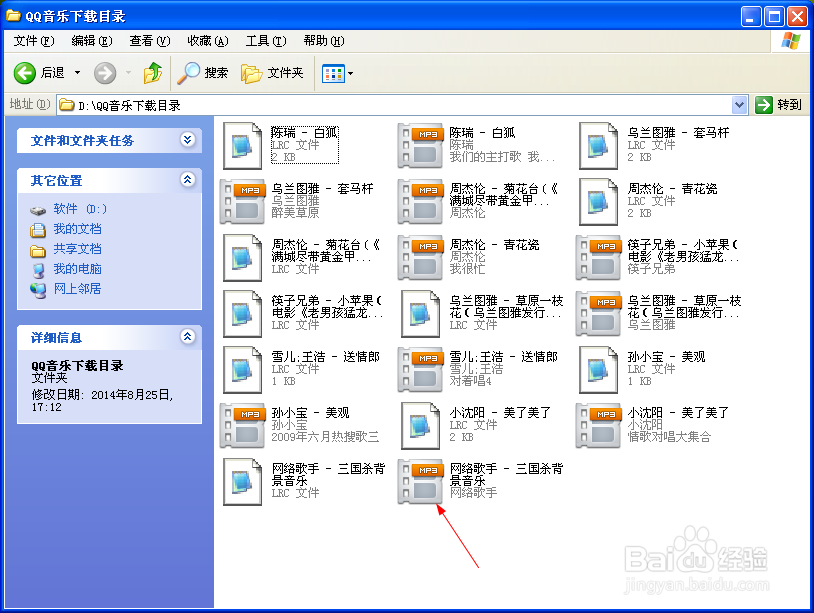The width and height of the screenshot is (814, 613).
Task: Select the 乌兰图雅 - 草原一枝花 LRC file icon
Action: [x=420, y=314]
